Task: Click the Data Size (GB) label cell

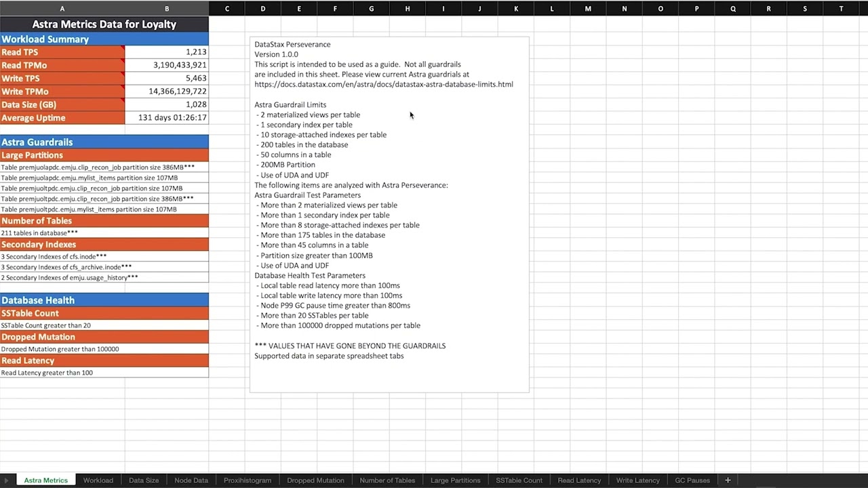Action: 62,104
